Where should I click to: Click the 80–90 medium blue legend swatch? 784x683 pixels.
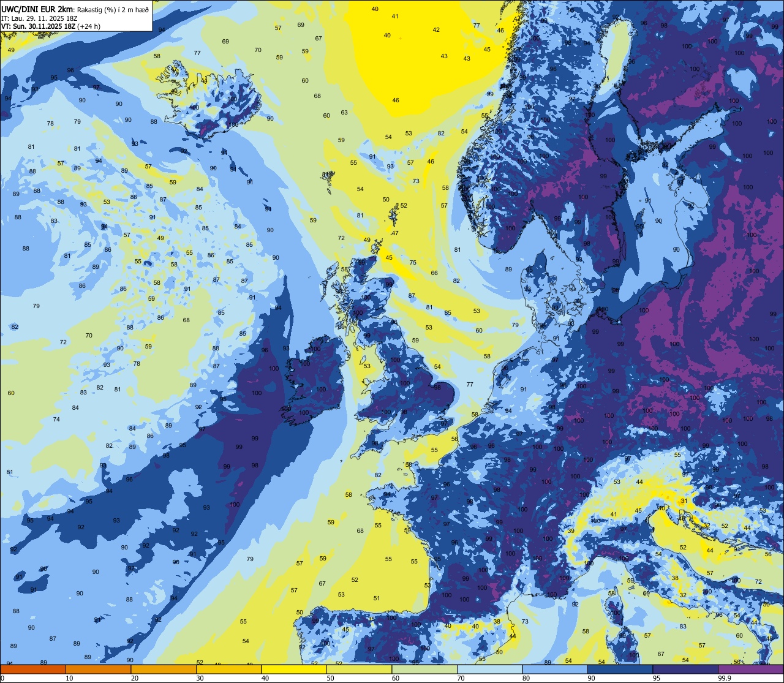(x=555, y=669)
